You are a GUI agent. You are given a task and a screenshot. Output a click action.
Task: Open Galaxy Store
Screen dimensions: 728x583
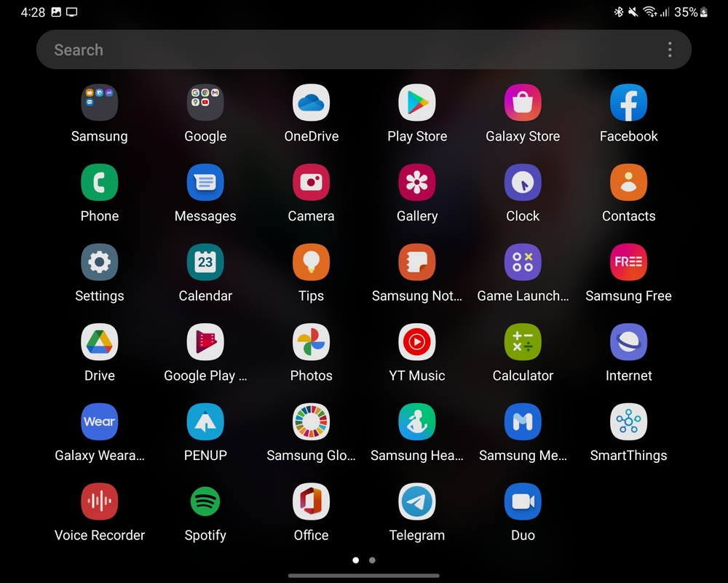click(x=523, y=103)
